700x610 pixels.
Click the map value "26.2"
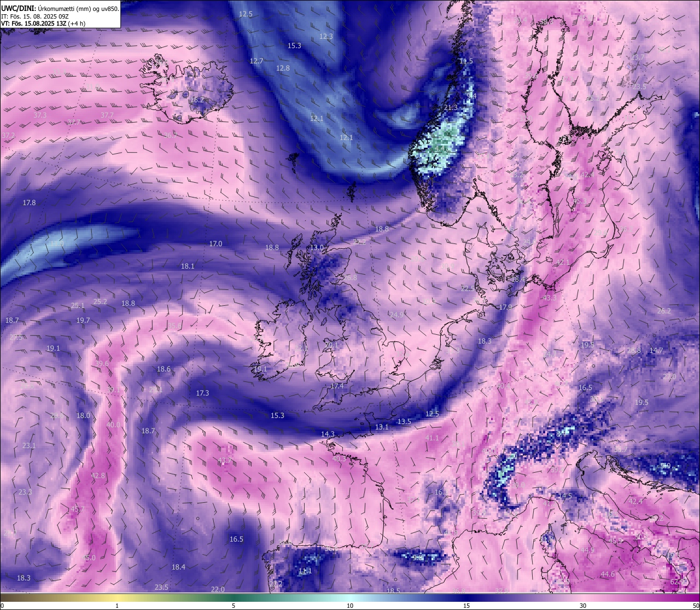tap(663, 311)
